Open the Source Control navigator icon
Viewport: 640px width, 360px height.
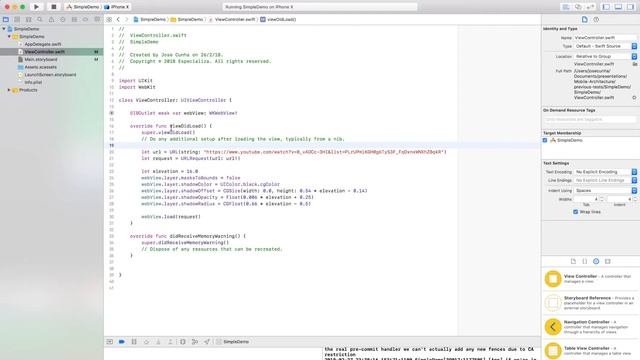[x=17, y=19]
